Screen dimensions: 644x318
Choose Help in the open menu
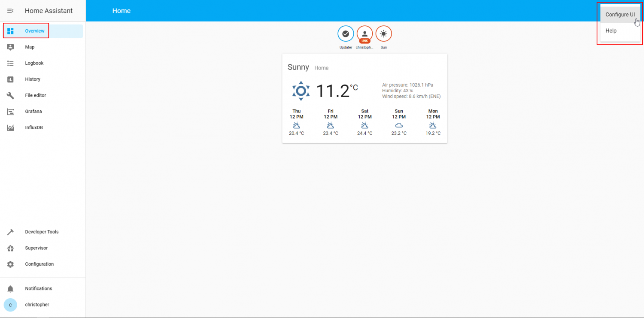611,30
